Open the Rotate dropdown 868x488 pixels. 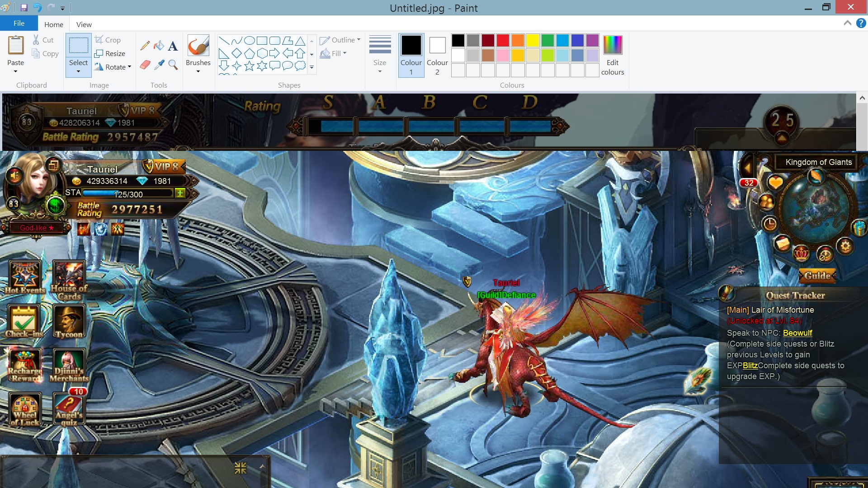point(130,67)
